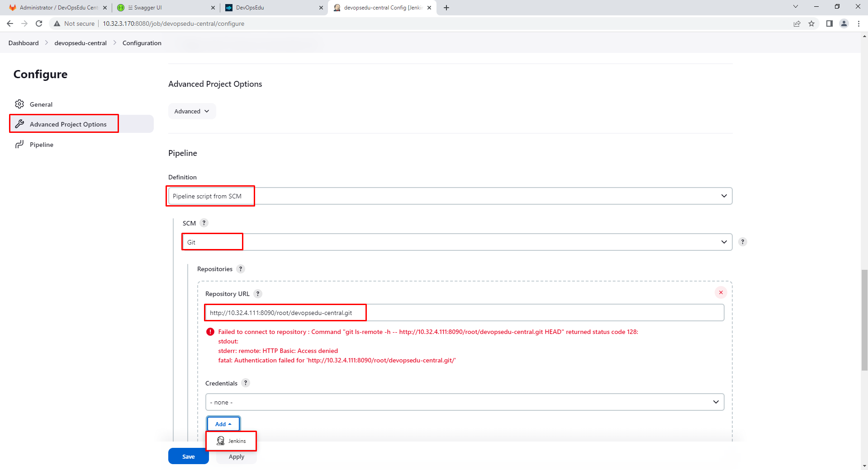Click the Configuration breadcrumb
Screen dimensions: 868x470
click(x=142, y=43)
